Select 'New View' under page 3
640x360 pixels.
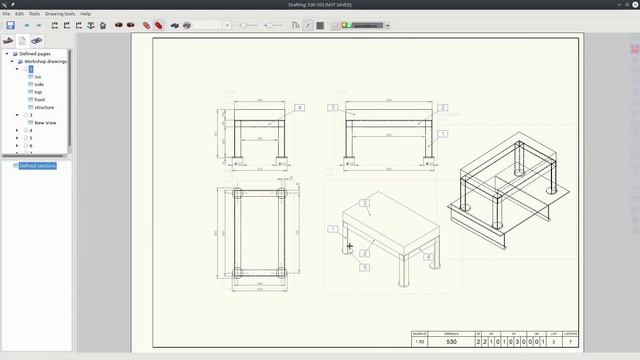pyautogui.click(x=45, y=123)
